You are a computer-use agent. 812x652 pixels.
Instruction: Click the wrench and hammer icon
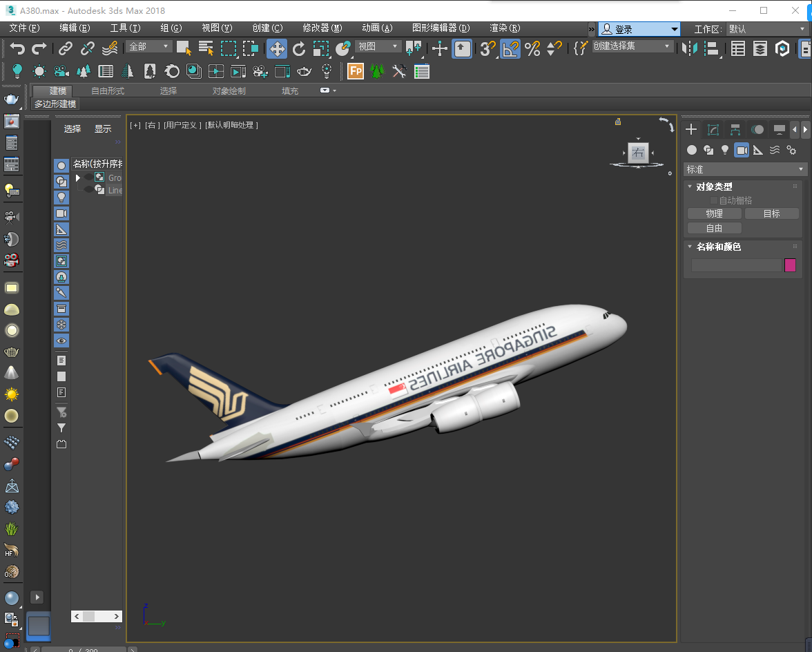pos(399,71)
